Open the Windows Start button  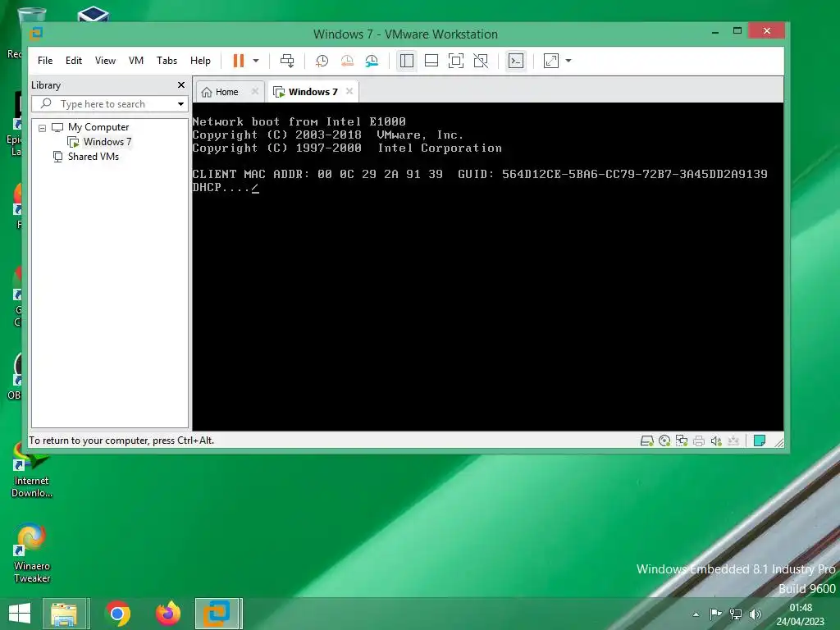[20, 614]
